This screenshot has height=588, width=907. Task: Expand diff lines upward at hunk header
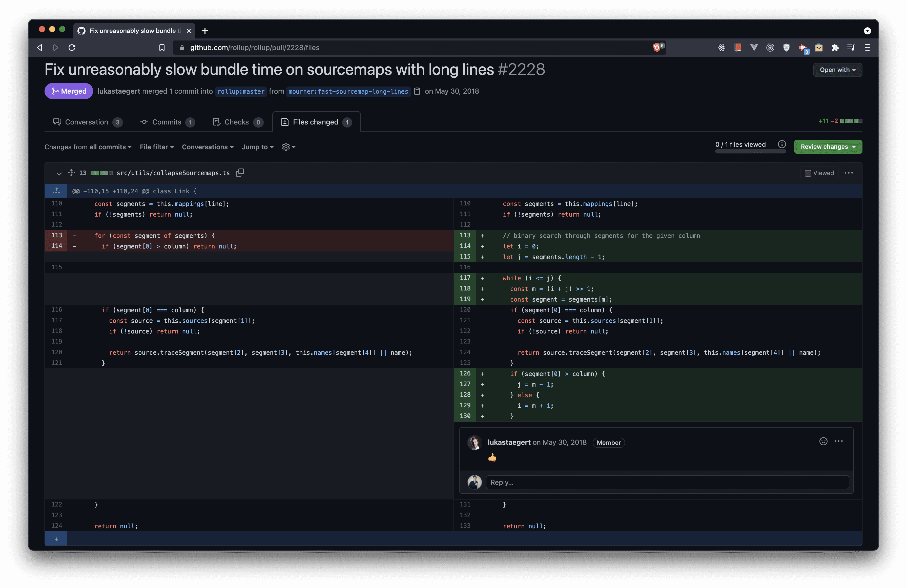tap(56, 191)
